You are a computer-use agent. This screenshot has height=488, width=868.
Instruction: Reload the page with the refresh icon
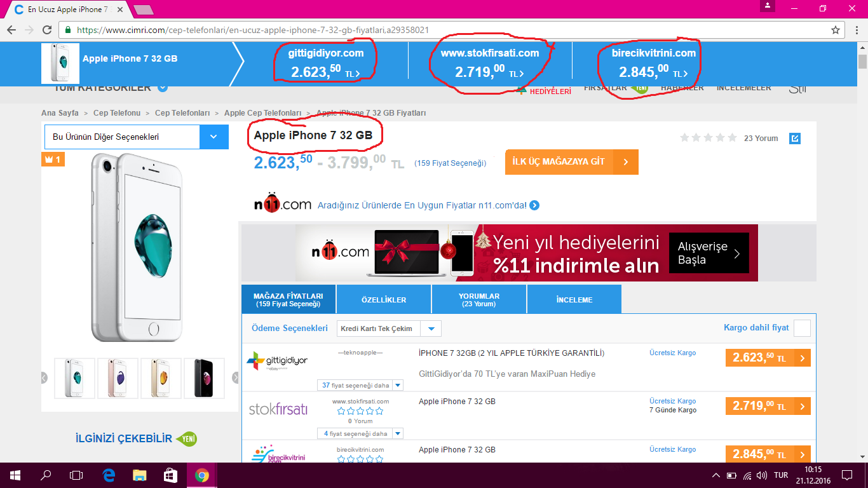tap(47, 30)
